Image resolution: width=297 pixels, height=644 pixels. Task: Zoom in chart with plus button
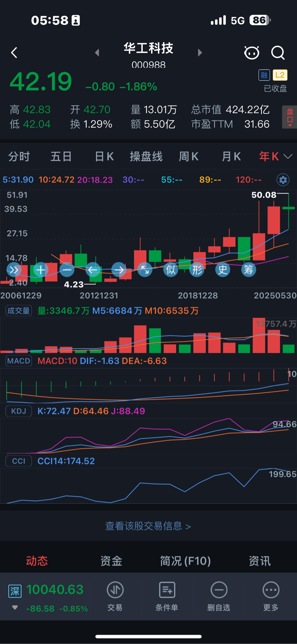coord(41,270)
